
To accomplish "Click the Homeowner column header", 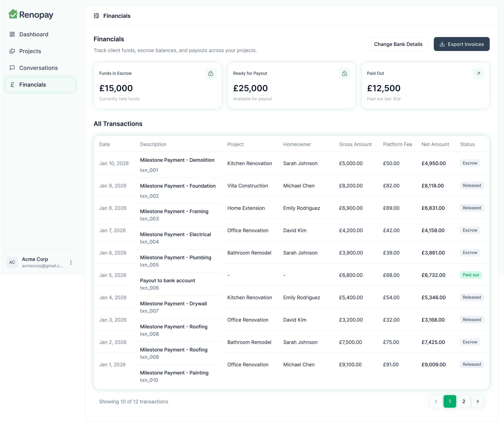I will point(297,144).
